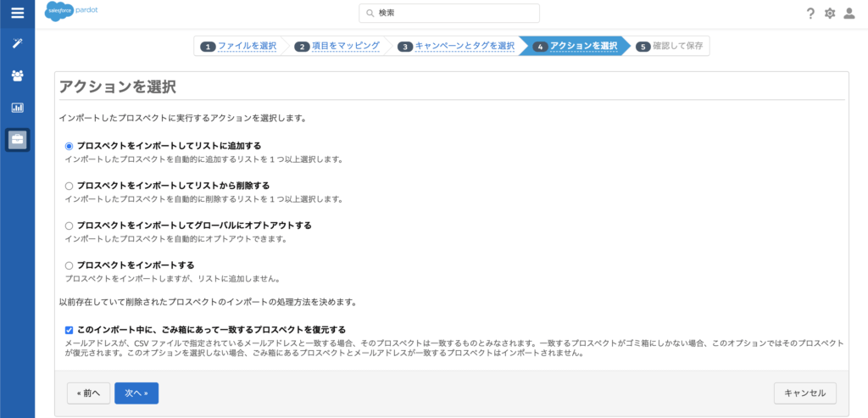Go to step 2 項目をマッピング

337,47
